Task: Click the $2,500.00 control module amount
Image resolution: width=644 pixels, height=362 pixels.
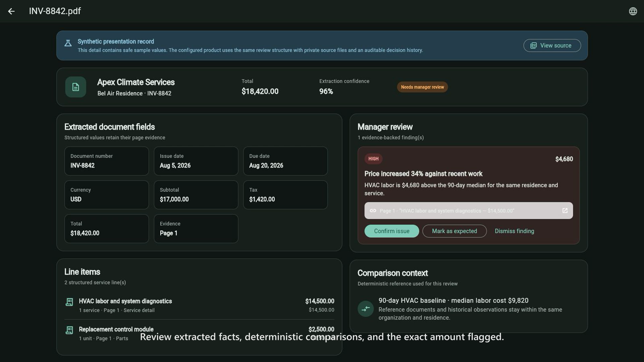Action: 321,329
